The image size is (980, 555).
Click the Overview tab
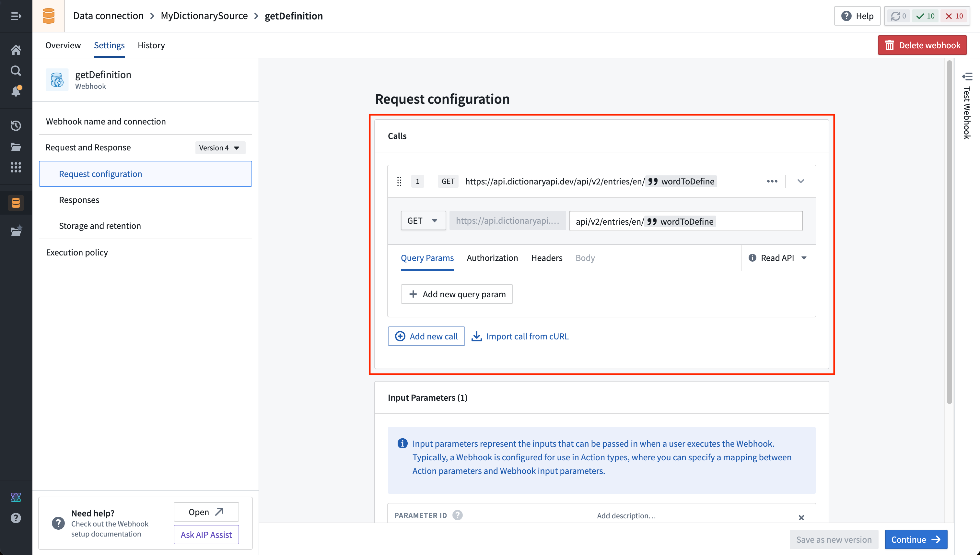pyautogui.click(x=63, y=45)
